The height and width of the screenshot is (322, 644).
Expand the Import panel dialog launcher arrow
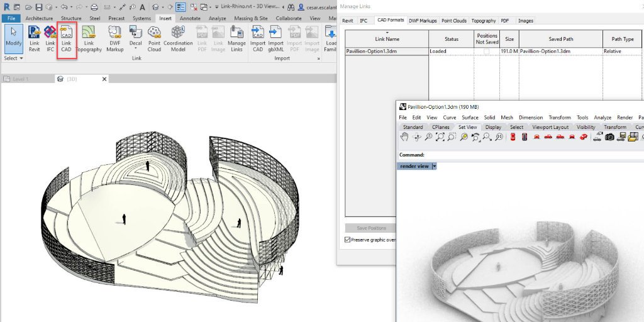pyautogui.click(x=319, y=58)
